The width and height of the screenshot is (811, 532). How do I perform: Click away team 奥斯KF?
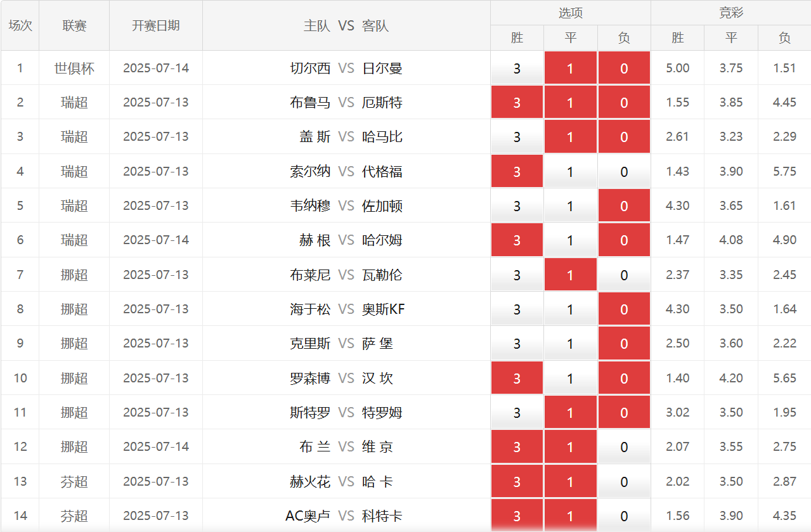(383, 309)
